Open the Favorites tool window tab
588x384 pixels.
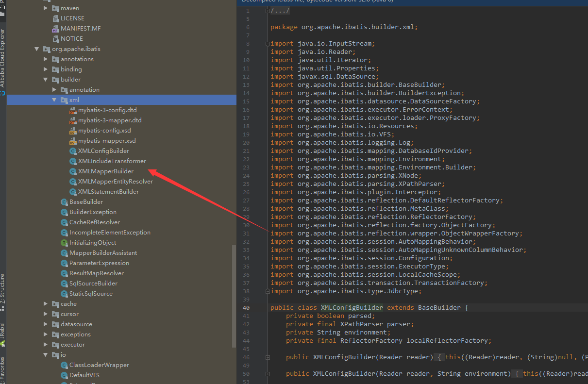pos(2,370)
